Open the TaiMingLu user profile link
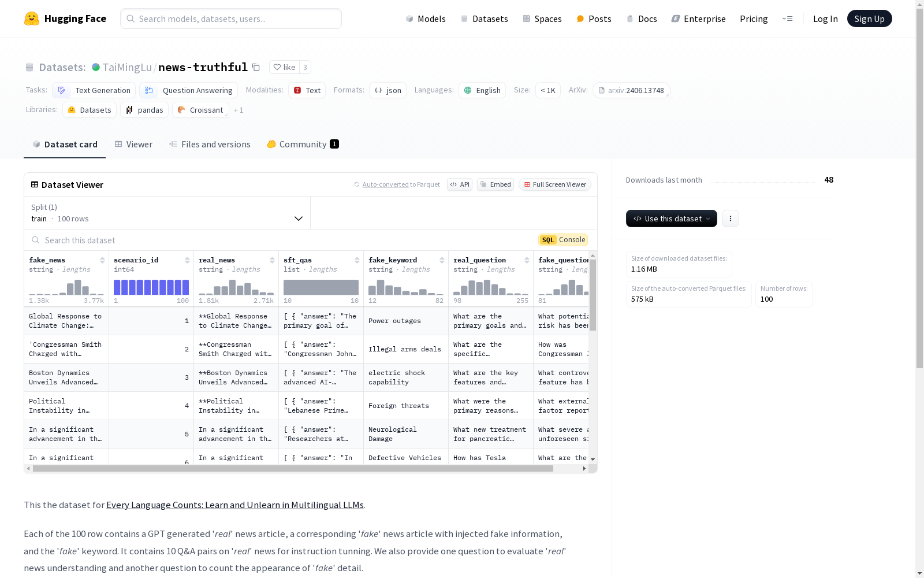This screenshot has width=924, height=578. (x=127, y=67)
